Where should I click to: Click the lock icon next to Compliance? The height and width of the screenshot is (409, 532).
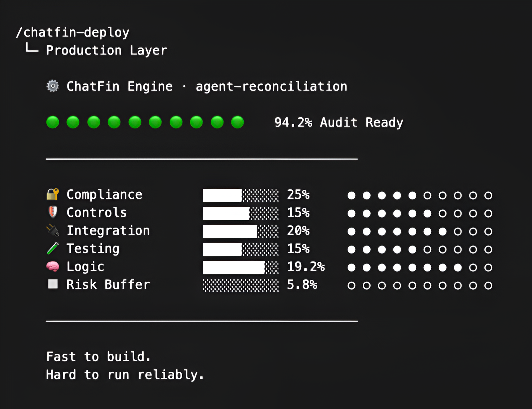(53, 194)
